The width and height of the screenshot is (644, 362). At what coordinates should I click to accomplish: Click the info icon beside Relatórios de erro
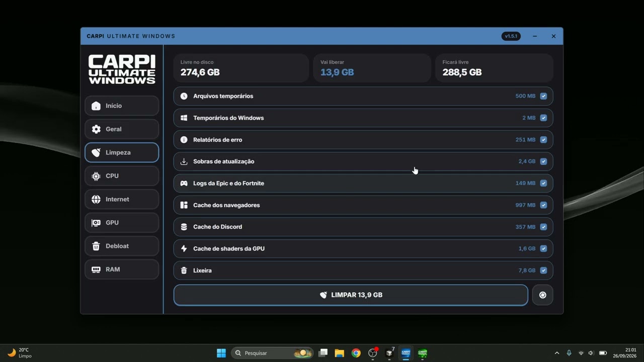(184, 140)
